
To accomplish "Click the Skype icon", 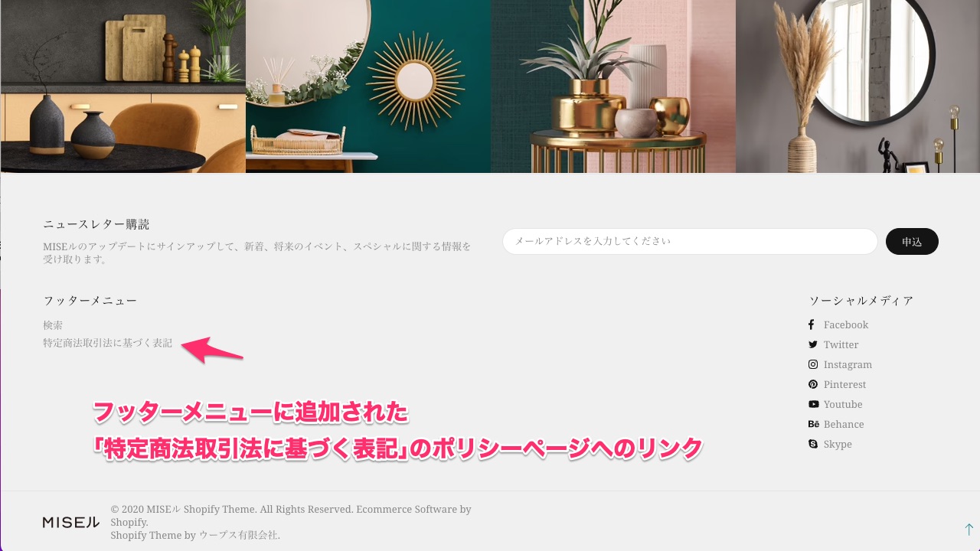I will 813,444.
